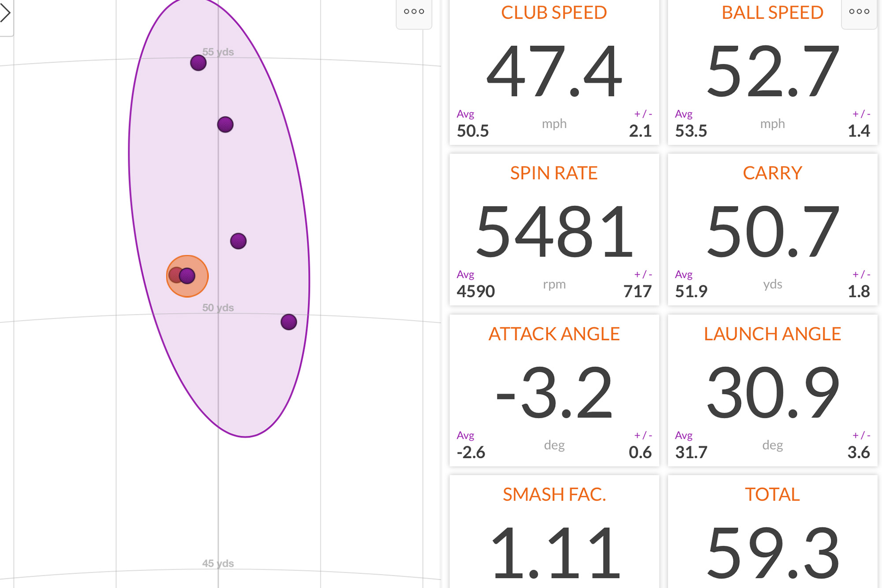
Task: Tap the Launch Angle tile
Action: (772, 390)
